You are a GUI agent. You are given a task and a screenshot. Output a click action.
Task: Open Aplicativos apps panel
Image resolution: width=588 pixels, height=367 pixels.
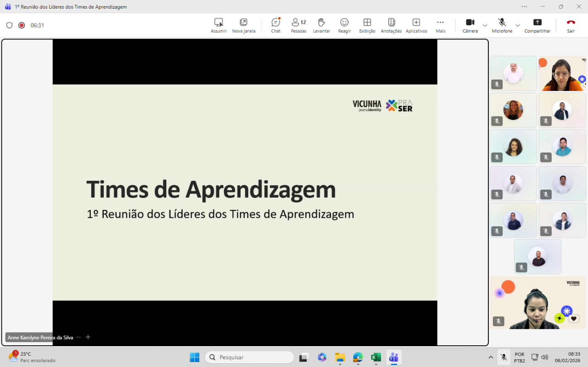[416, 25]
